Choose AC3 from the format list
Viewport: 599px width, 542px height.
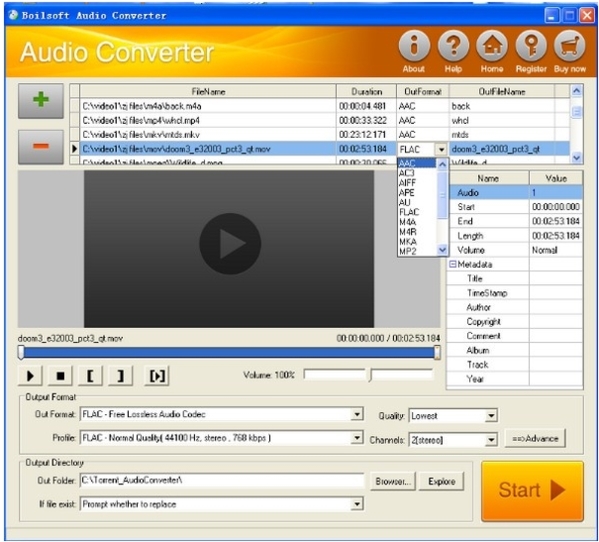pyautogui.click(x=416, y=173)
